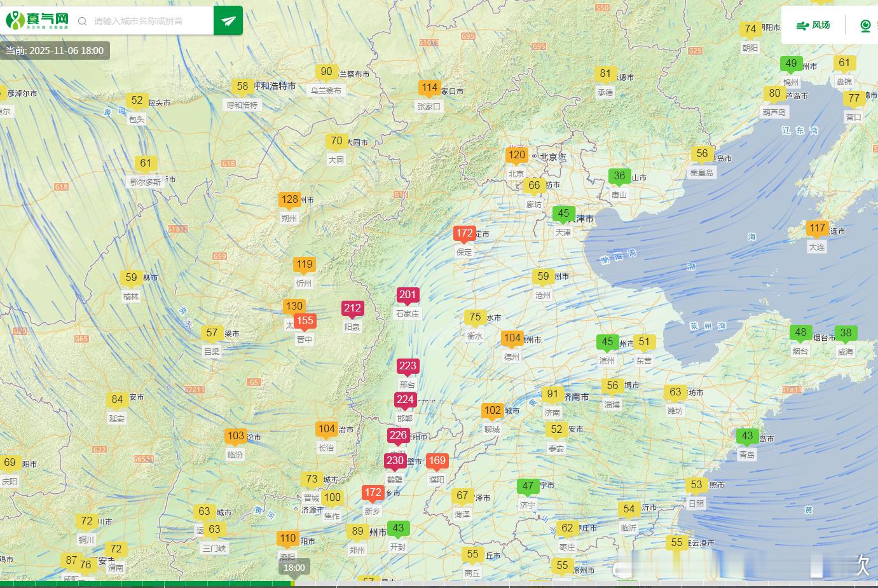Image resolution: width=878 pixels, height=588 pixels.
Task: Select the Xingtai marker showing 223
Action: click(x=408, y=366)
